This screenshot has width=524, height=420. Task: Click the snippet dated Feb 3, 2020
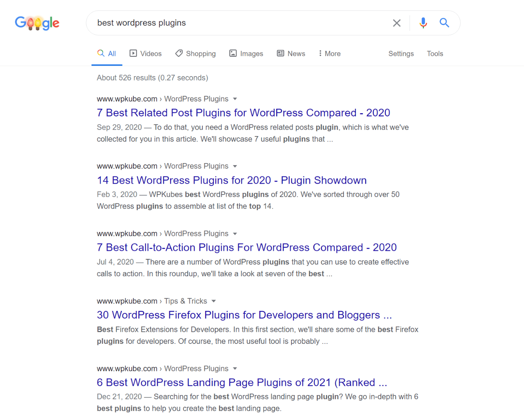pyautogui.click(x=248, y=201)
